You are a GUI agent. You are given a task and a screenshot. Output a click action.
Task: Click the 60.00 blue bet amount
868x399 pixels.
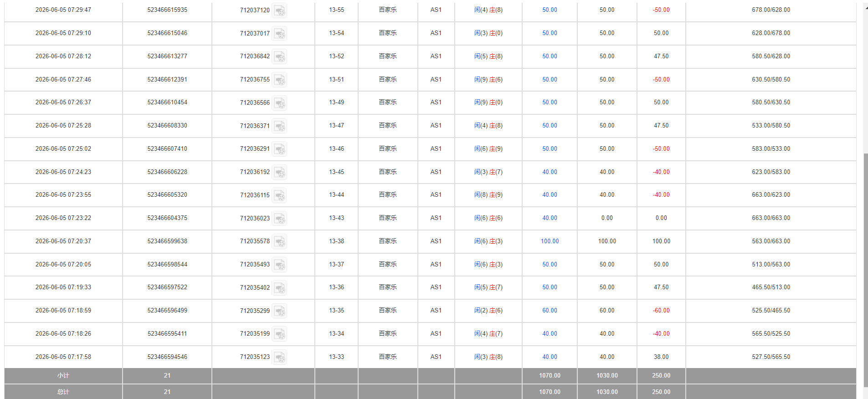click(550, 310)
